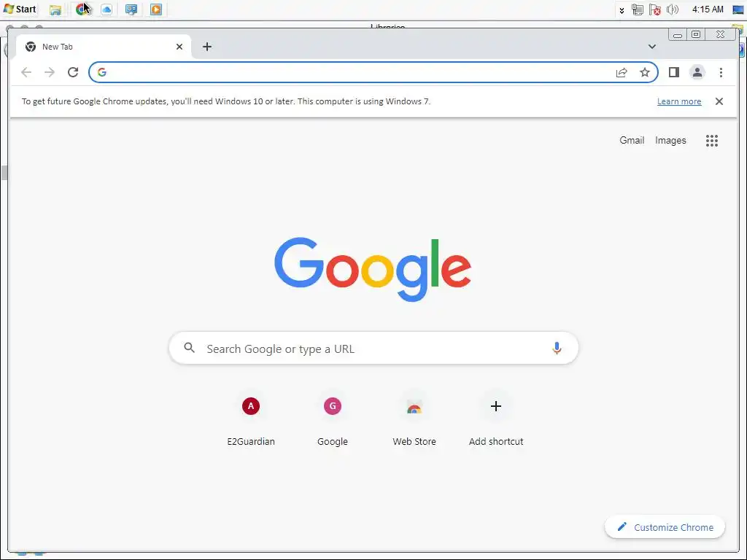The height and width of the screenshot is (560, 747).
Task: Open the Chrome profile avatar
Action: (x=697, y=72)
